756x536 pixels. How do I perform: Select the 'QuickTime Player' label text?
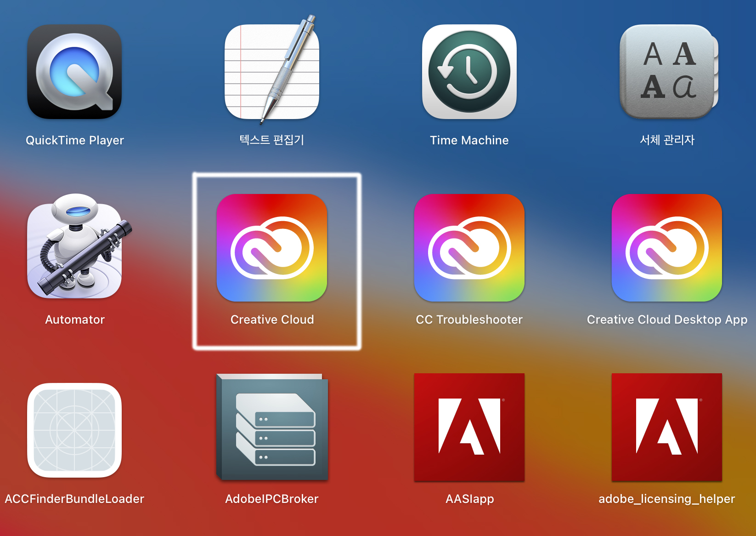75,140
